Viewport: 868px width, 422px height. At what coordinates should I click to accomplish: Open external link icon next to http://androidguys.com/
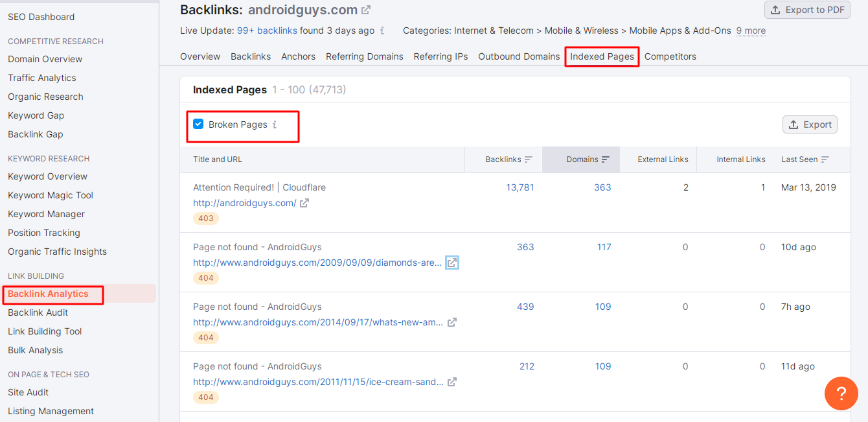(x=304, y=203)
